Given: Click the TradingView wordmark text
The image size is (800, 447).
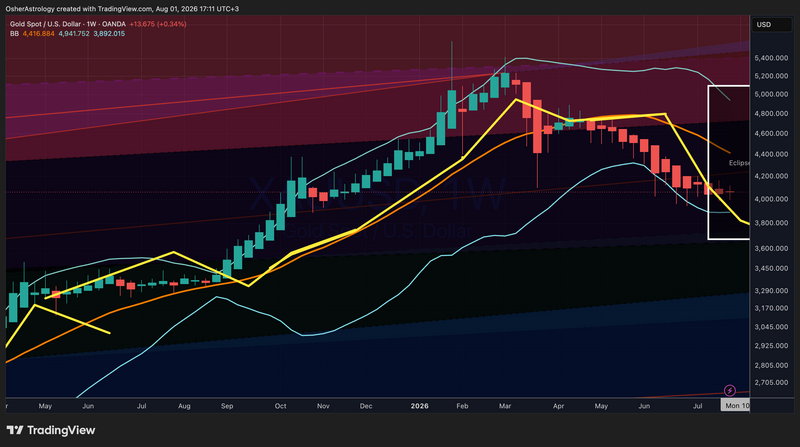Looking at the screenshot, I should point(61,430).
